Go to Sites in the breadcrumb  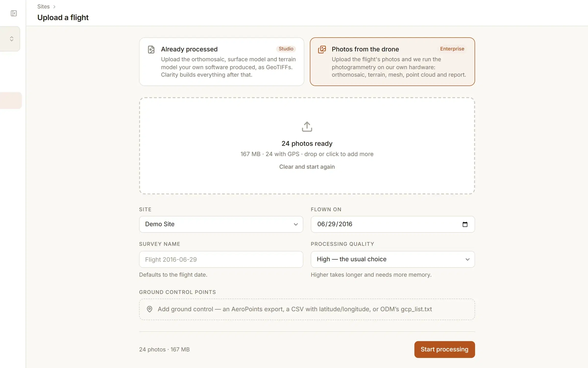click(43, 7)
